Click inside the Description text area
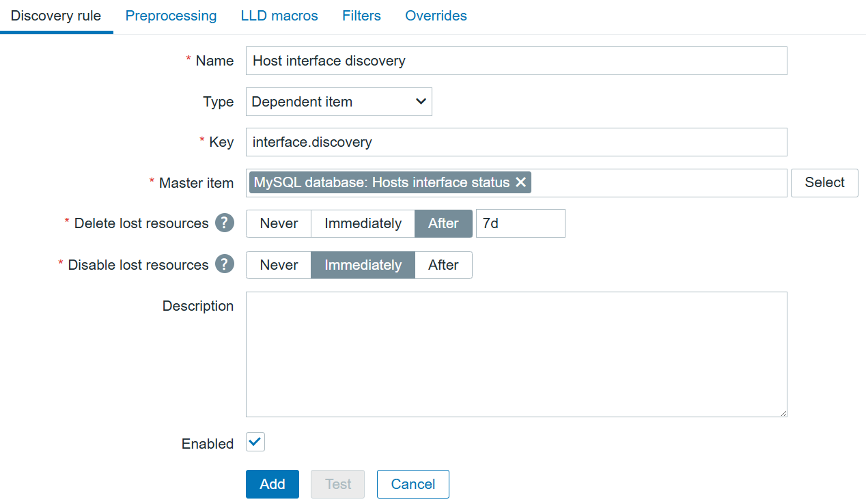 coord(516,354)
